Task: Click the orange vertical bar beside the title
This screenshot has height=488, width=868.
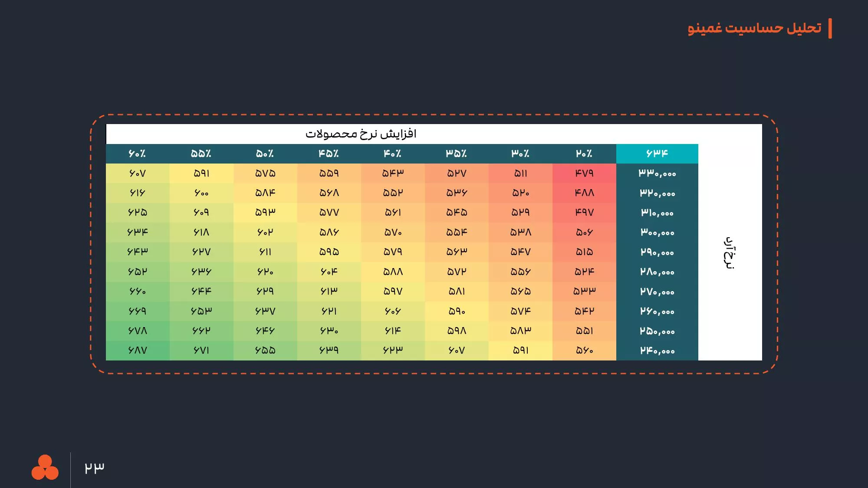Action: tap(830, 29)
